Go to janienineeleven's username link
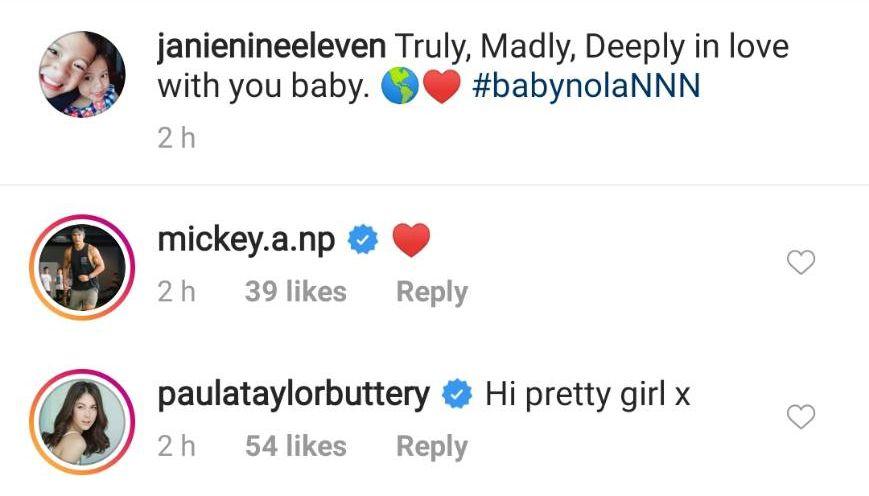The width and height of the screenshot is (869, 496). (x=271, y=46)
